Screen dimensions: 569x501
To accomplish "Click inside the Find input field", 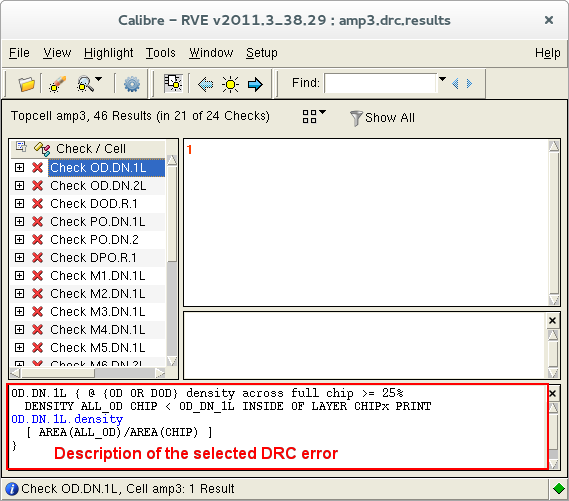I will (x=381, y=83).
